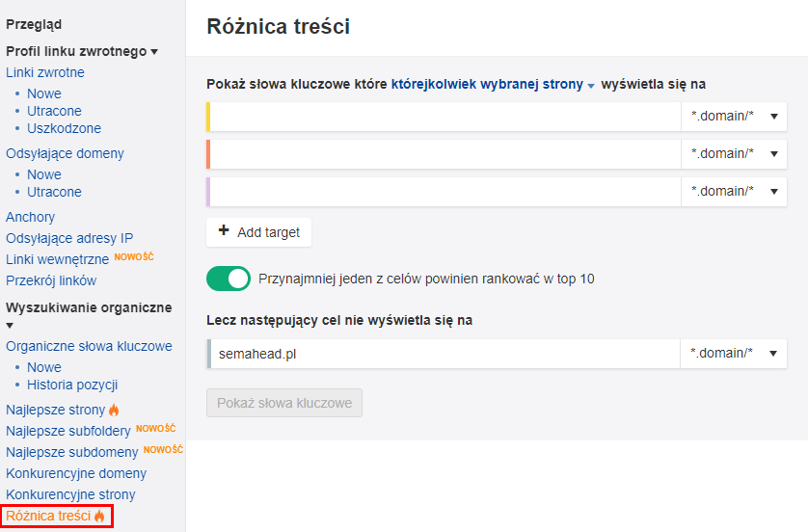Open the Linki wewnętrzne link
Viewport: 808px width, 532px height.
(x=58, y=259)
